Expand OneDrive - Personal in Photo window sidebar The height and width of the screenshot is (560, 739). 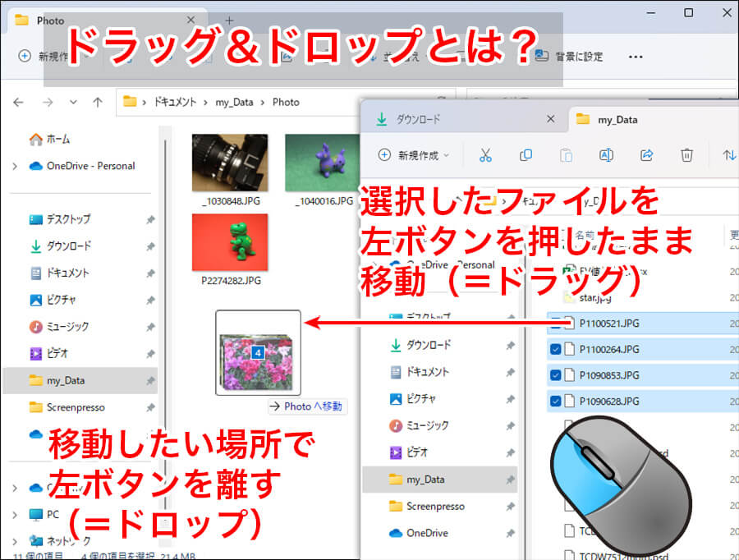click(15, 166)
